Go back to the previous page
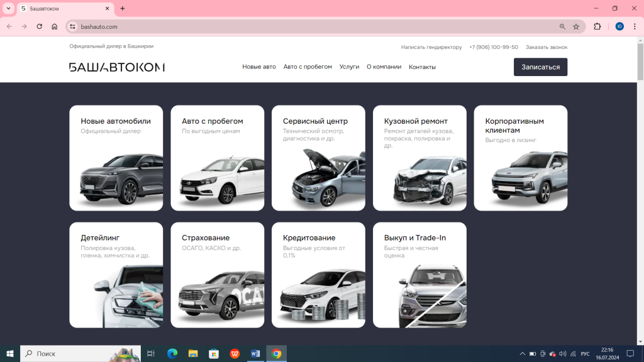644x362 pixels. pyautogui.click(x=9, y=26)
